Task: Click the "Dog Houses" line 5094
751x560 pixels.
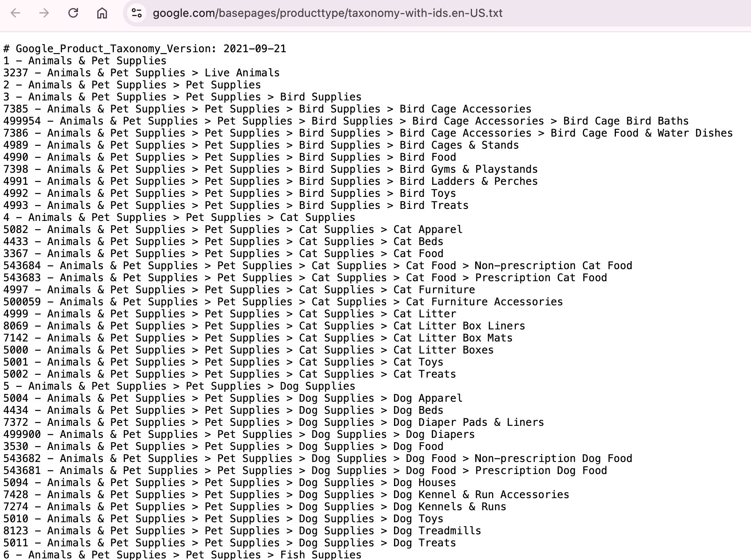Action: click(230, 482)
